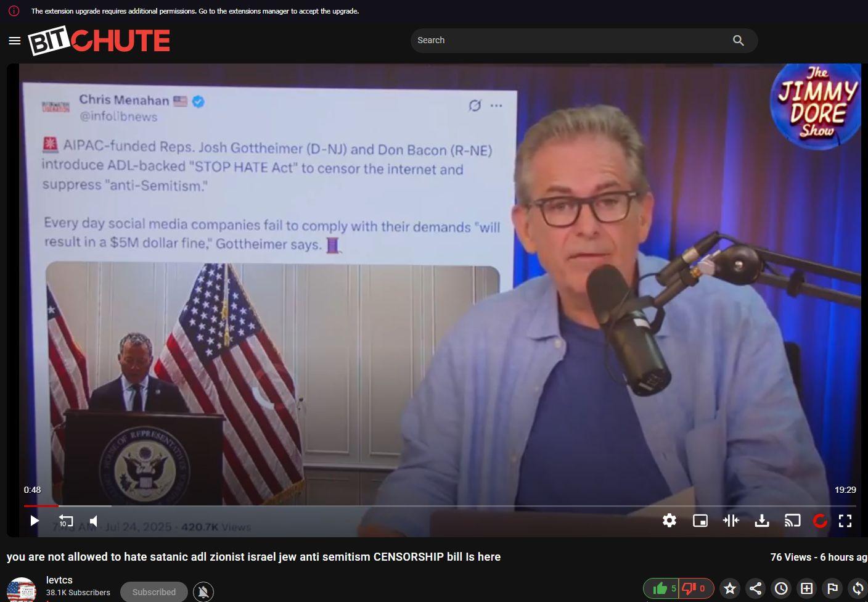Go to the BitChute home logo

click(99, 41)
